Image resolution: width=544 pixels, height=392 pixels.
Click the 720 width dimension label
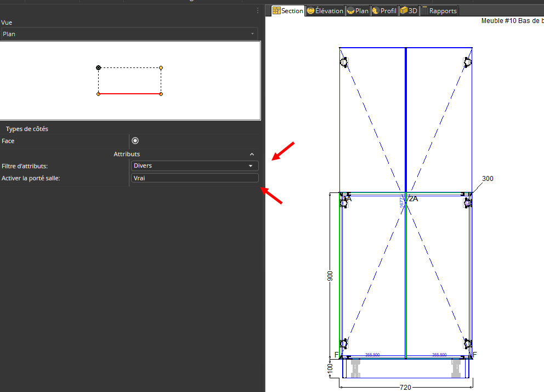405,387
